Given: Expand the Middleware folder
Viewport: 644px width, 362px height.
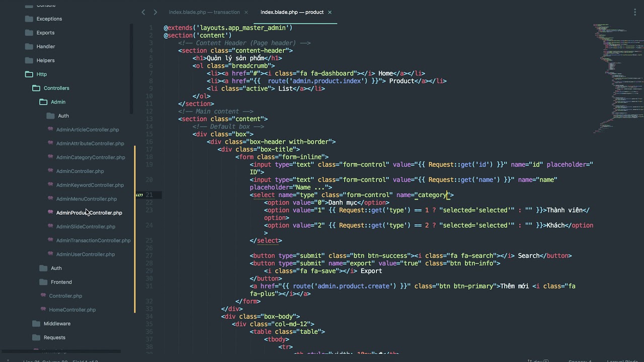Looking at the screenshot, I should [57, 323].
